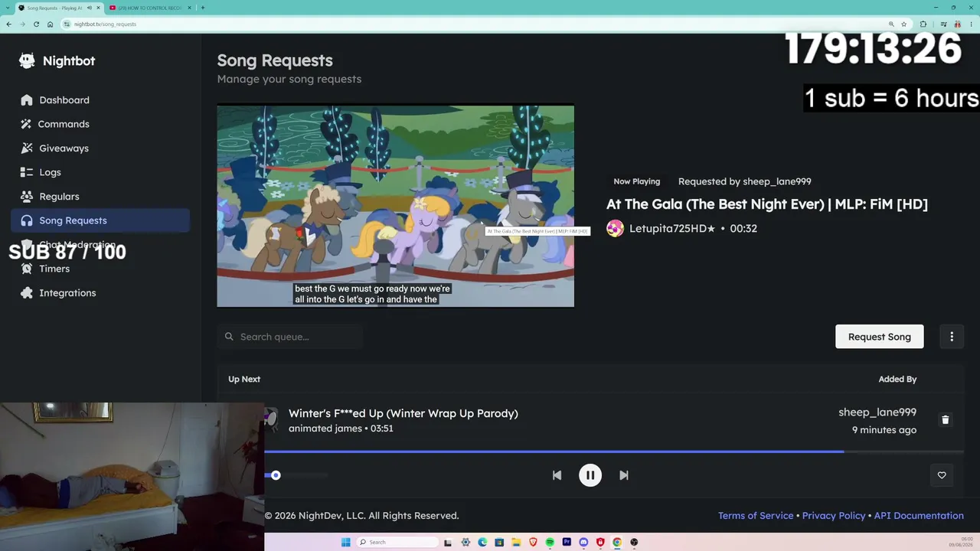Image resolution: width=980 pixels, height=551 pixels.
Task: Click the Dashboard home icon
Action: (27, 100)
